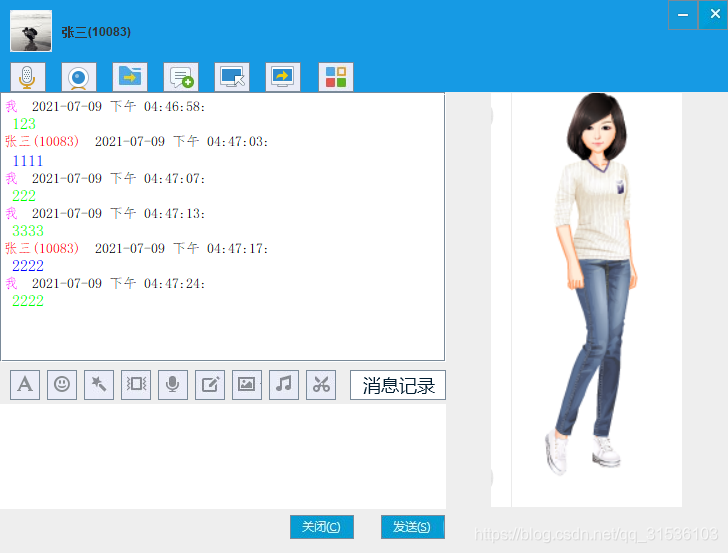The image size is (728, 553).
Task: Close the chat window with X
Action: tap(715, 15)
